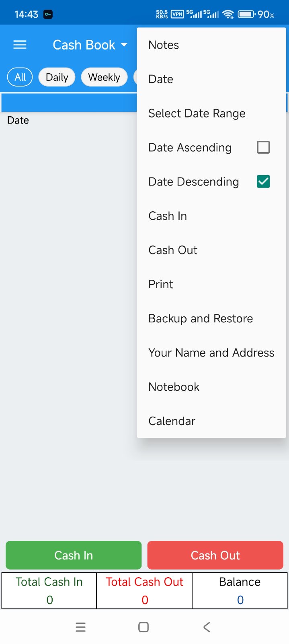The height and width of the screenshot is (644, 289).
Task: Open the Android recent apps icon
Action: tap(80, 627)
